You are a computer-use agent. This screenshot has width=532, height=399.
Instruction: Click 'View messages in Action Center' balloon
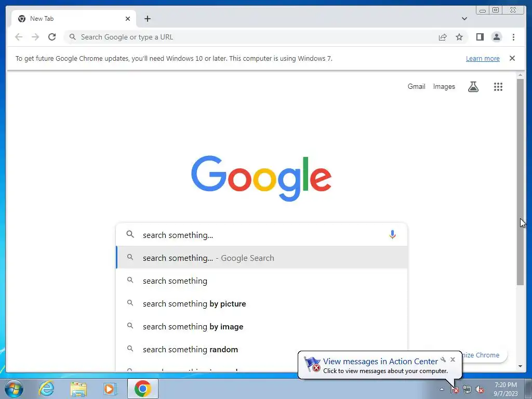pos(380,362)
